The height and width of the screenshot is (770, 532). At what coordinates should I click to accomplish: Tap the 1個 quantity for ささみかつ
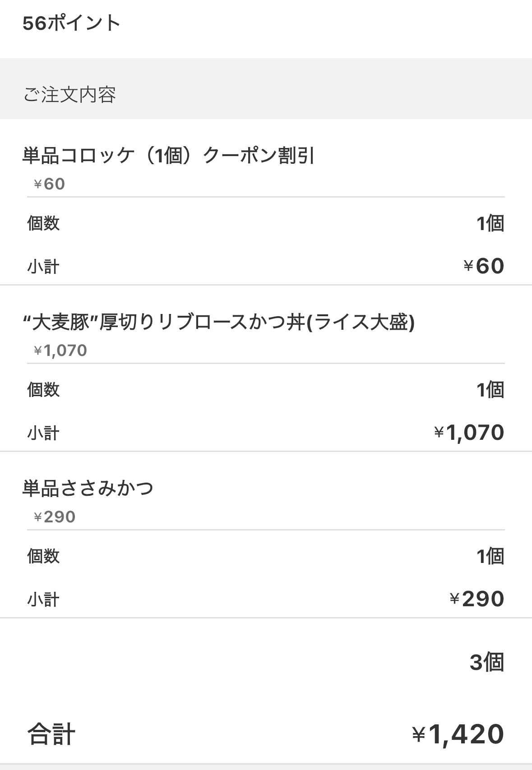pyautogui.click(x=490, y=556)
